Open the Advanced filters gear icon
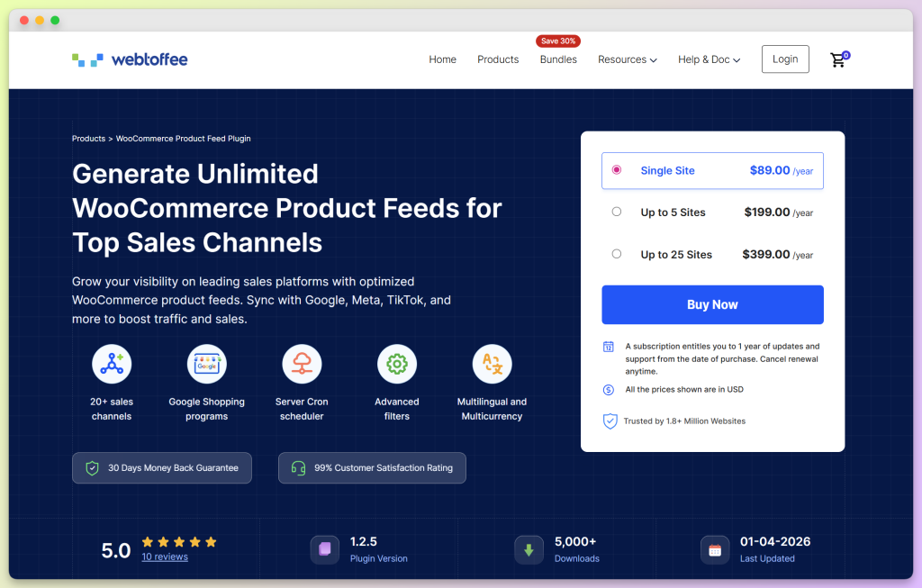 [x=396, y=363]
